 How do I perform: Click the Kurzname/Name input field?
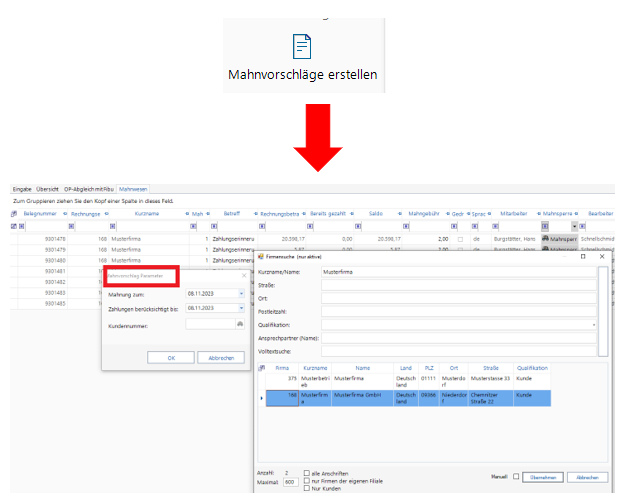pos(457,271)
